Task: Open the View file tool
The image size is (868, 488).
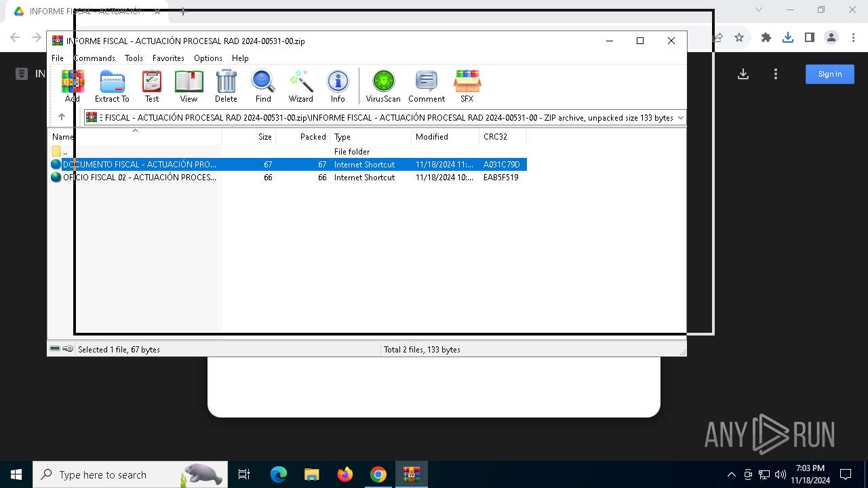Action: (x=189, y=86)
